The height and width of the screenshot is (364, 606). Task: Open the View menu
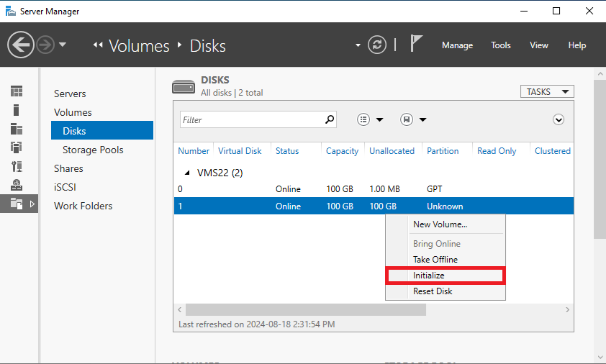[539, 45]
